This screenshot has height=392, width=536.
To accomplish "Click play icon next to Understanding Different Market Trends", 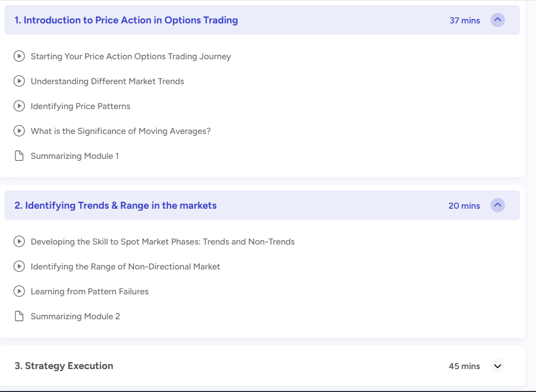I will click(19, 81).
